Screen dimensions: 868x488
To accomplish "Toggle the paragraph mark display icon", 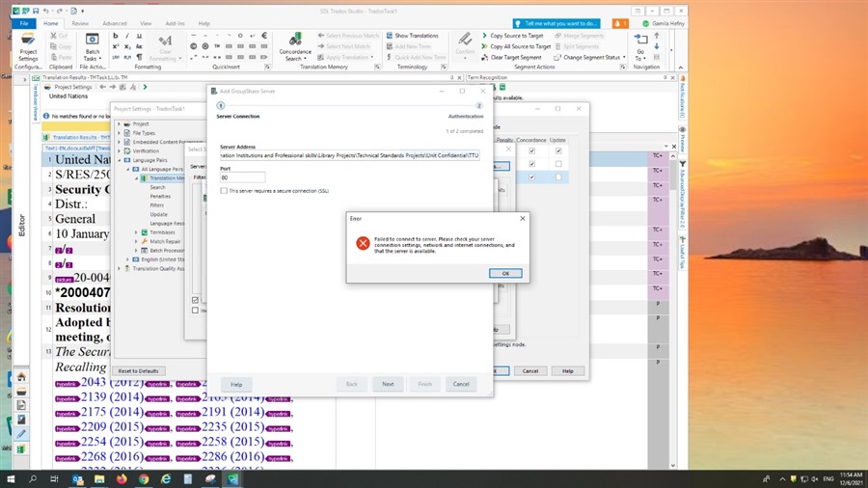I will tap(139, 57).
